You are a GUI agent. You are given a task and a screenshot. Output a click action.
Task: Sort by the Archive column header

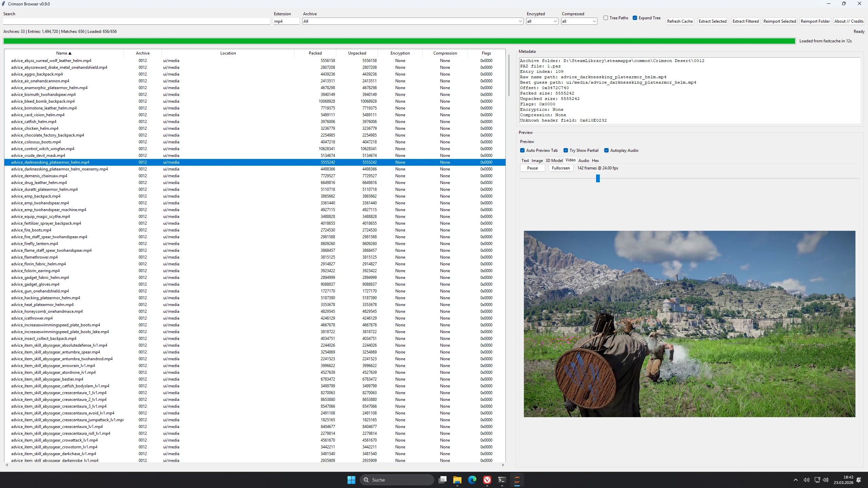(x=143, y=53)
